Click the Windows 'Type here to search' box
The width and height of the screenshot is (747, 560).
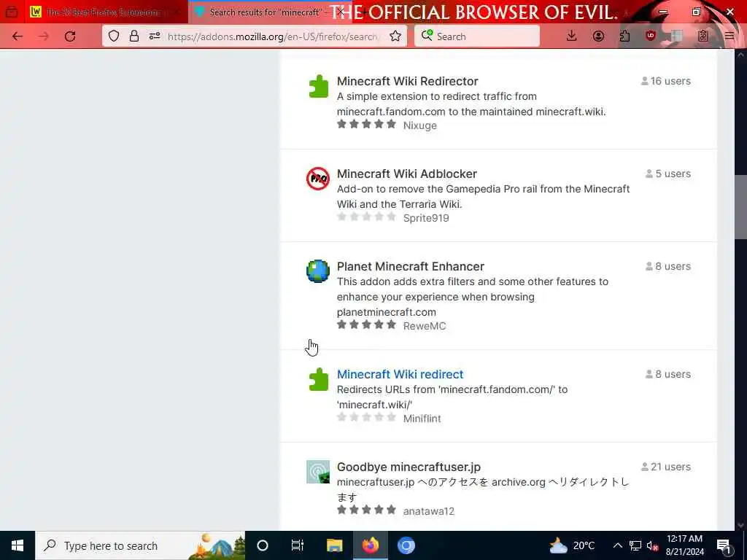pos(141,545)
